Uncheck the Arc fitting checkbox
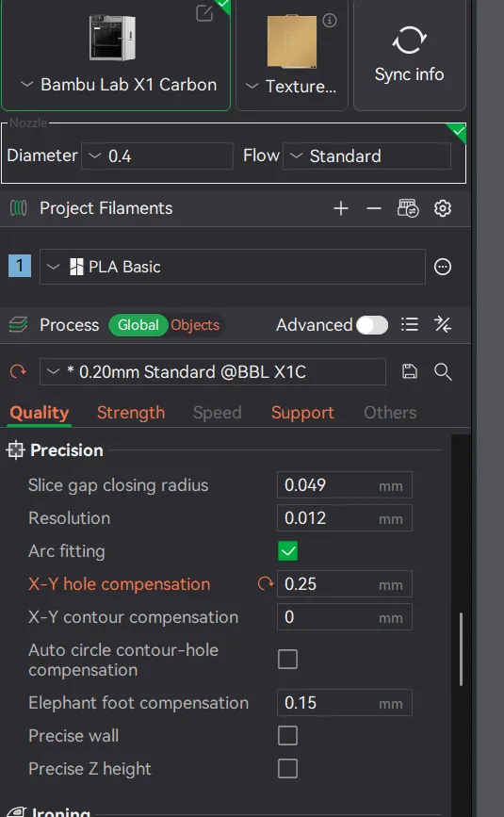Image resolution: width=504 pixels, height=817 pixels. click(x=288, y=551)
